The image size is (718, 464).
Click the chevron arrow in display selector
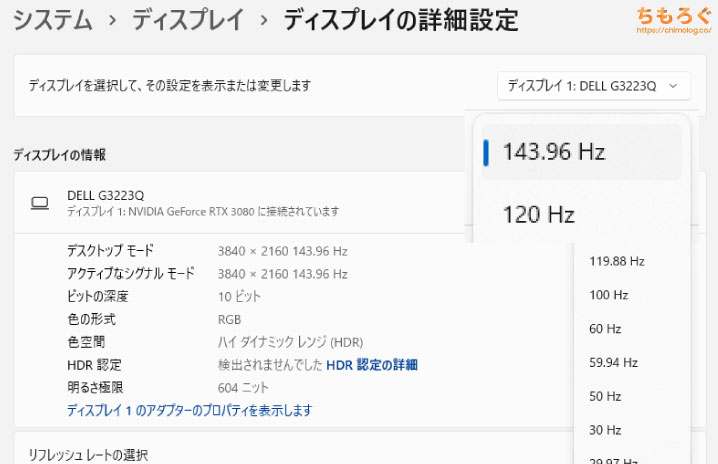[673, 86]
